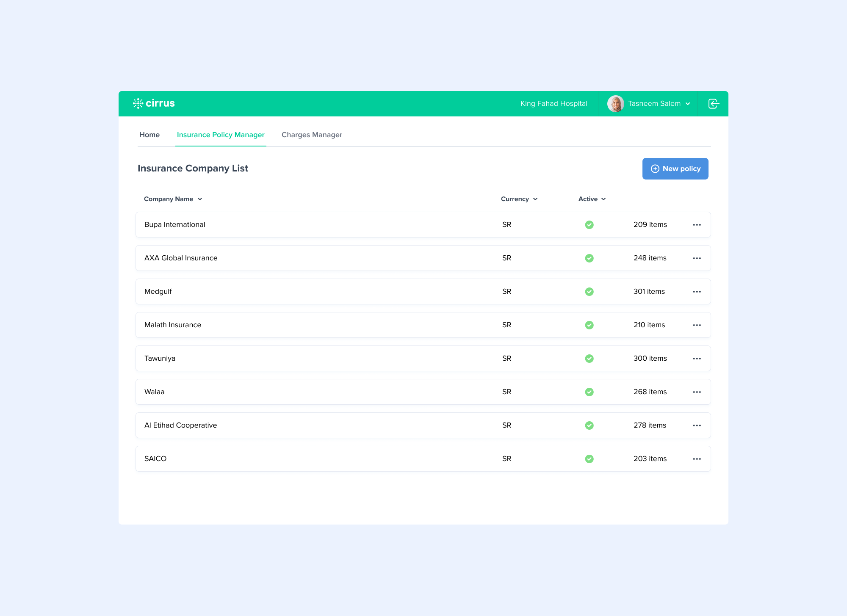Open AXA Global Insurance company row
847x616 pixels.
(x=423, y=258)
